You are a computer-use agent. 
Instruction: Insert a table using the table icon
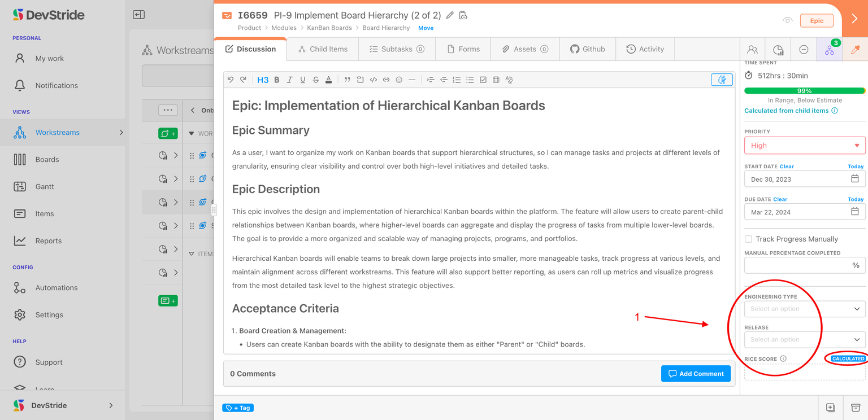tap(496, 80)
